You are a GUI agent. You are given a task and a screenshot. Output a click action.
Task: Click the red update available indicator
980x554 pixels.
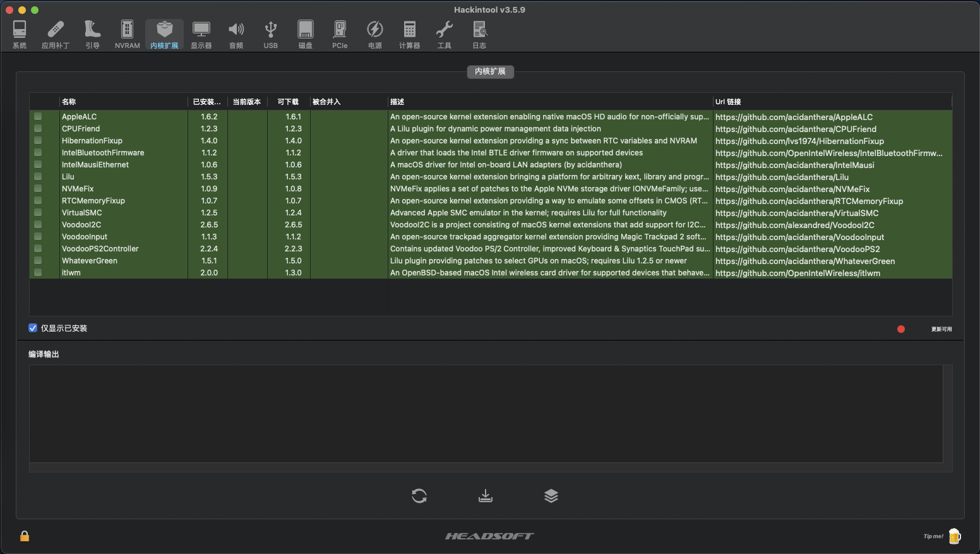pyautogui.click(x=901, y=329)
